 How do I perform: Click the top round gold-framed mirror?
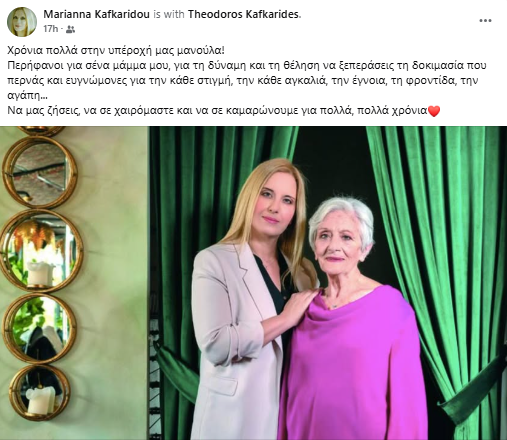pyautogui.click(x=40, y=172)
